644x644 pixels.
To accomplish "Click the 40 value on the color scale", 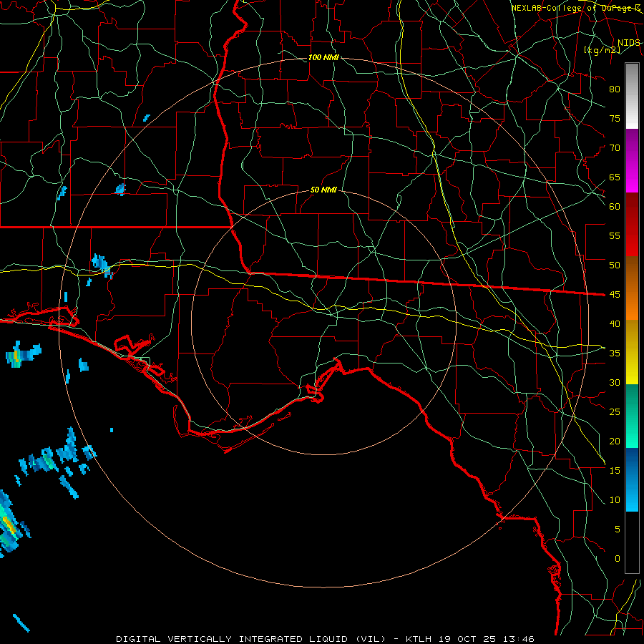I will pyautogui.click(x=615, y=324).
